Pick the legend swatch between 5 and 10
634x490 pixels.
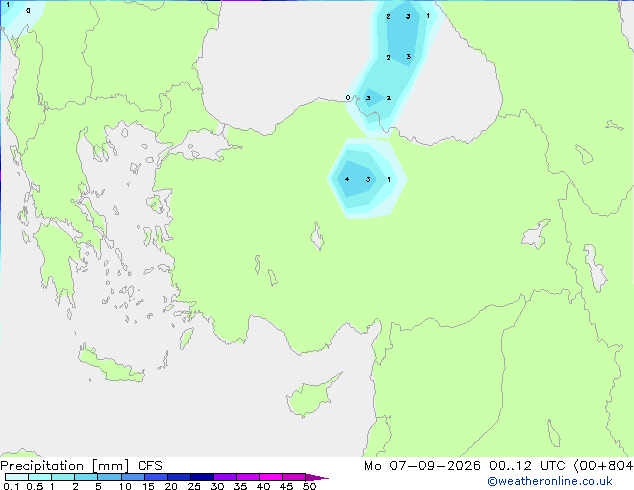[x=109, y=477]
